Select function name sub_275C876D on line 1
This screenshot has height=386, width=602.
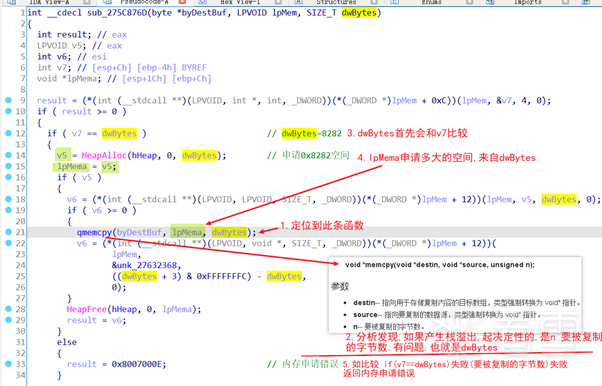[117, 13]
